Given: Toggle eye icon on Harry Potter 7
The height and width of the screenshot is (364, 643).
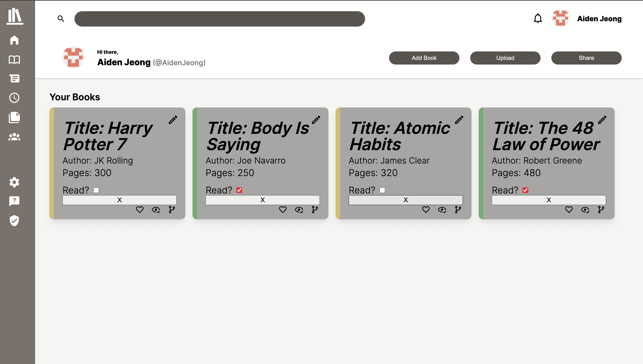Looking at the screenshot, I should point(156,210).
